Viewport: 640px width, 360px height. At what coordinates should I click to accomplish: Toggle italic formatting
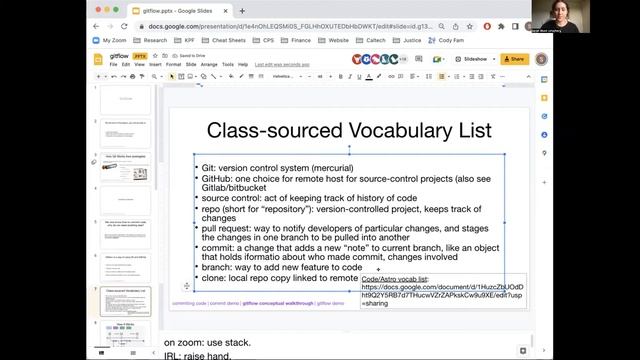(x=350, y=76)
